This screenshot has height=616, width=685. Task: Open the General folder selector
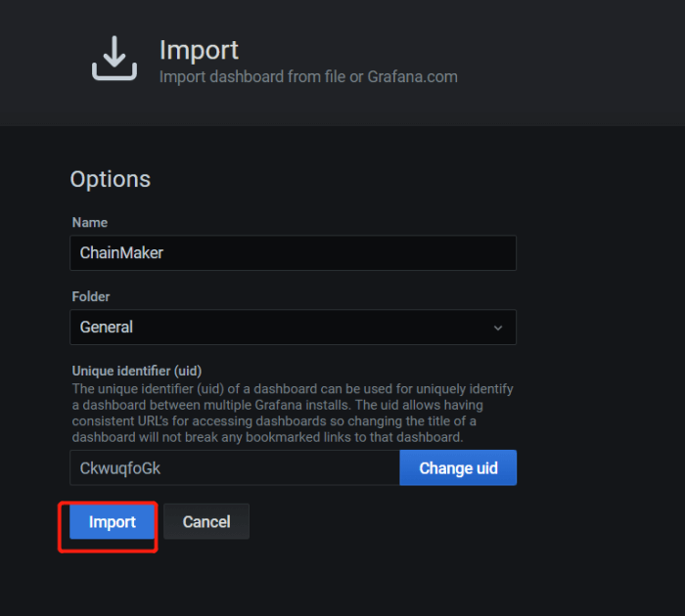click(294, 327)
